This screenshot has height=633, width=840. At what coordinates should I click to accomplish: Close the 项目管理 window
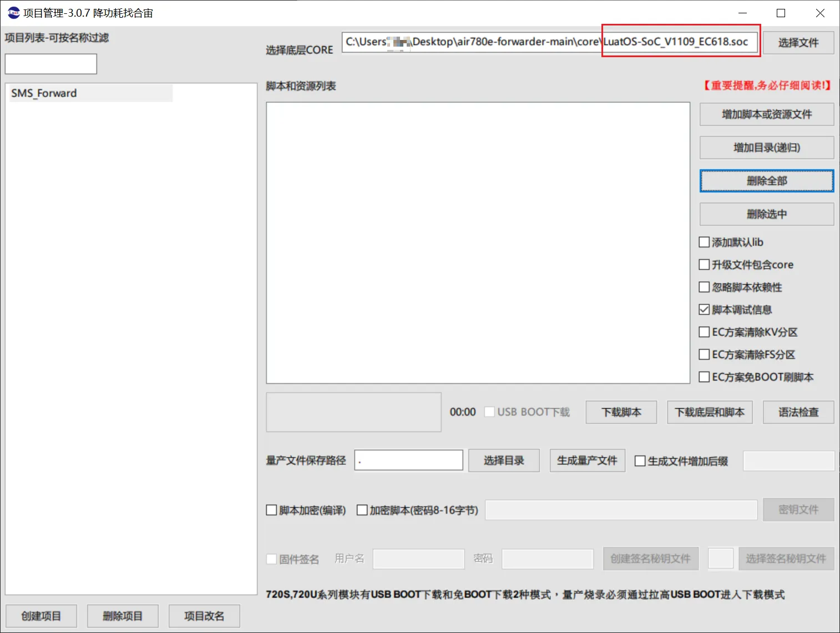pyautogui.click(x=820, y=13)
